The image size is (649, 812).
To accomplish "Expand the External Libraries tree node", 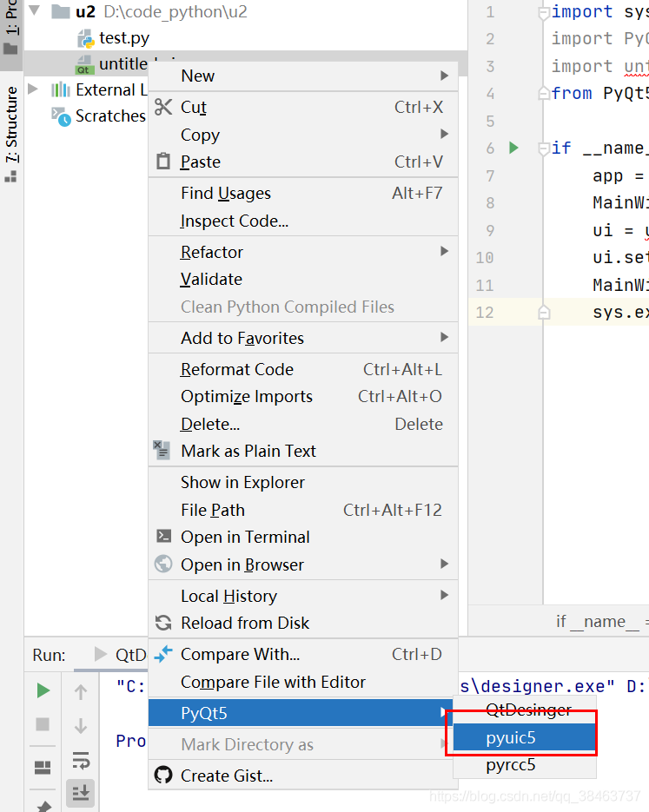I will click(34, 89).
